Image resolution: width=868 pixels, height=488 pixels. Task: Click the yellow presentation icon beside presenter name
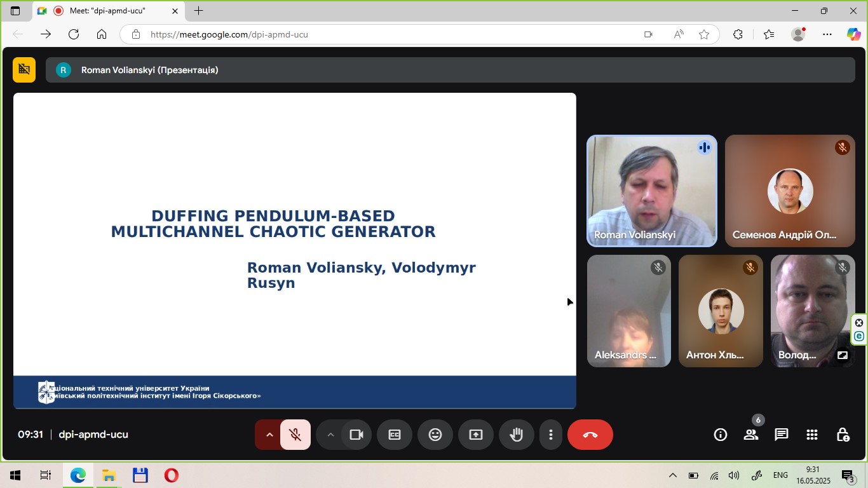pyautogui.click(x=24, y=70)
